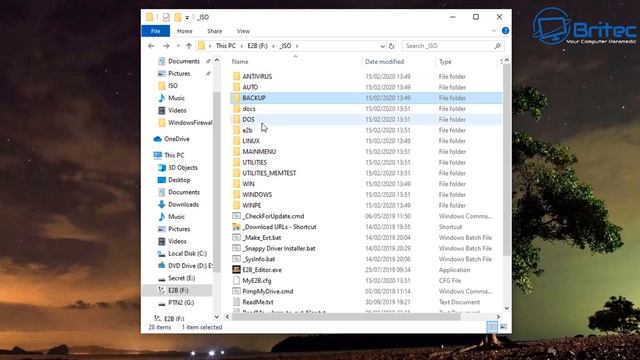Open Customize Quick Access Toolbar dropdown
Image resolution: width=640 pixels, height=360 pixels.
[x=187, y=18]
